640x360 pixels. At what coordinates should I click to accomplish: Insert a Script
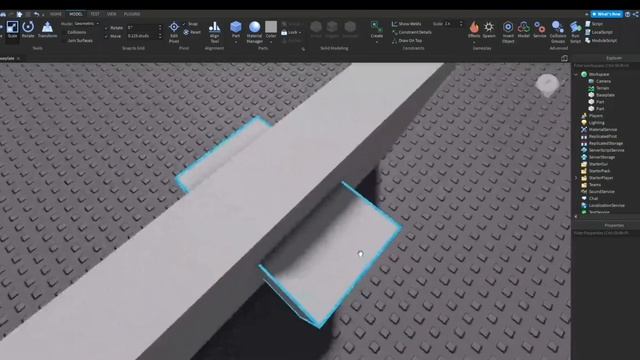[594, 24]
